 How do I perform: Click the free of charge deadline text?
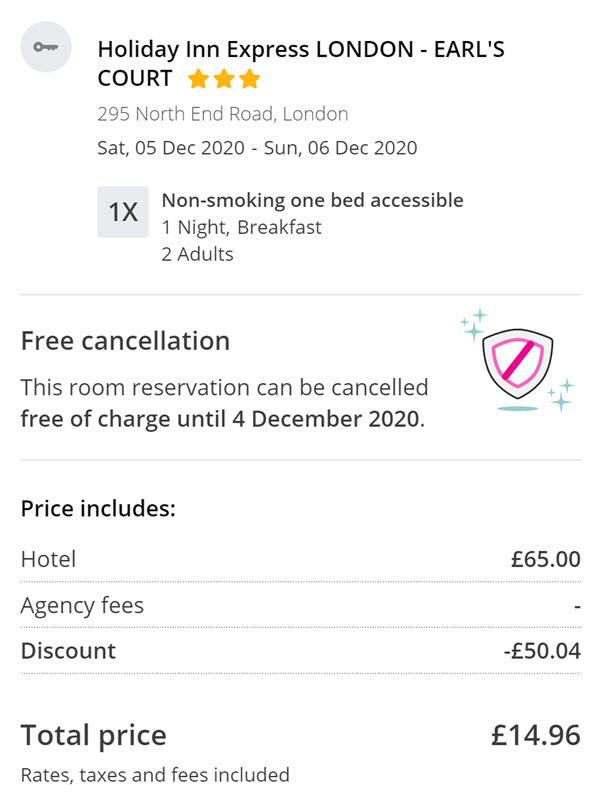coord(223,419)
